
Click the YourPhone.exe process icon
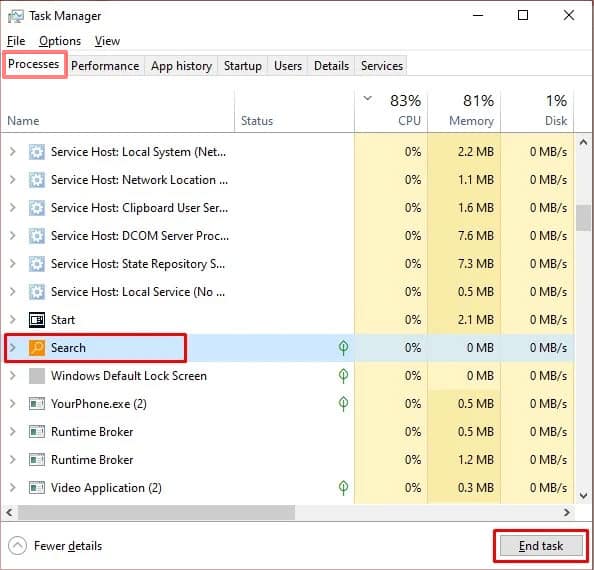click(37, 404)
